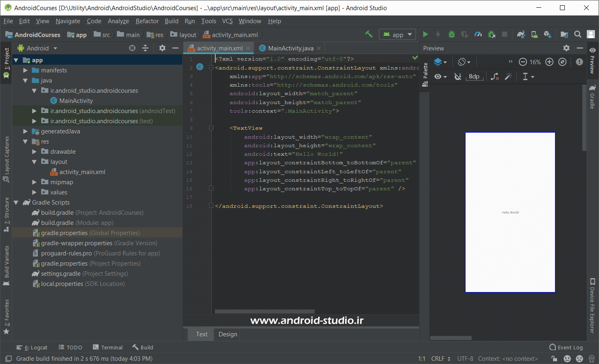This screenshot has height=364, width=599.
Task: Click Zoom to Fit Screen icon
Action: click(562, 62)
